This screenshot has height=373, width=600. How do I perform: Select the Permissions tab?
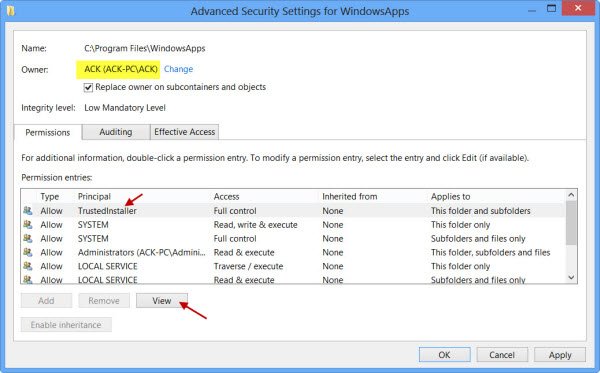coord(48,133)
